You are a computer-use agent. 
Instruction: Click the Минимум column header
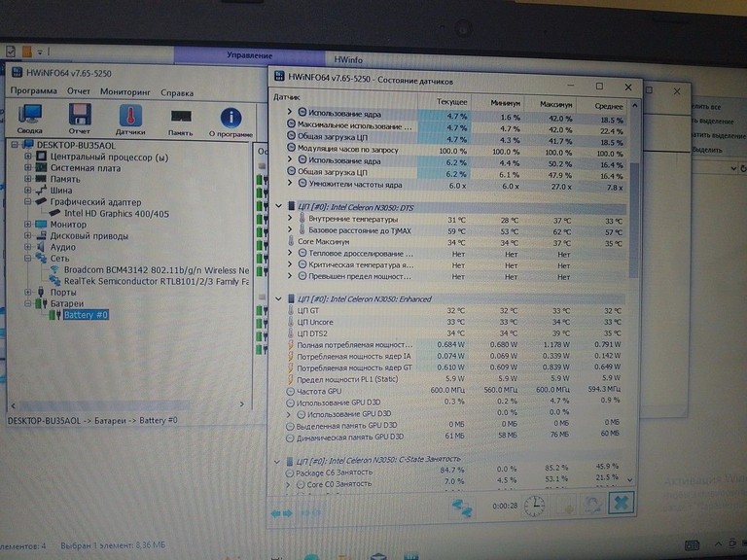pos(497,102)
